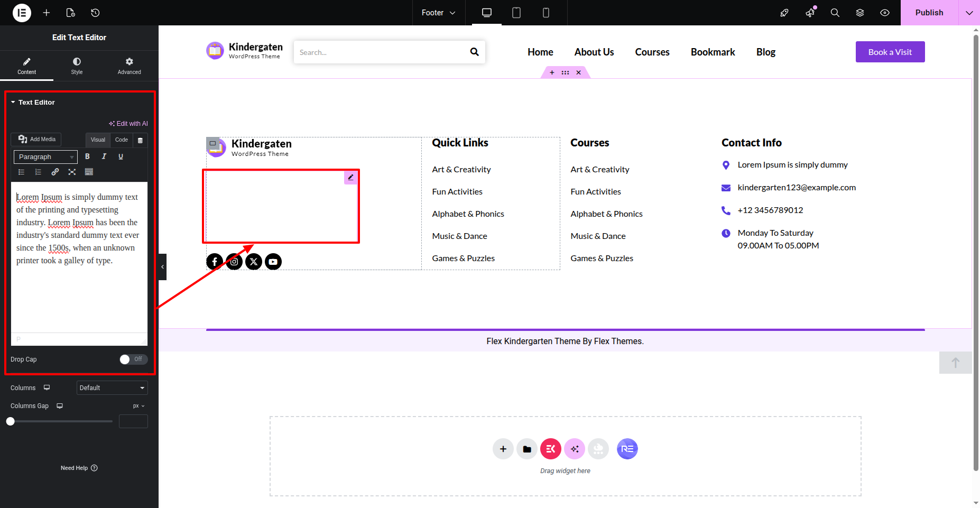Viewport: 980px width, 508px height.
Task: Click the Edit with AI link
Action: click(x=128, y=124)
